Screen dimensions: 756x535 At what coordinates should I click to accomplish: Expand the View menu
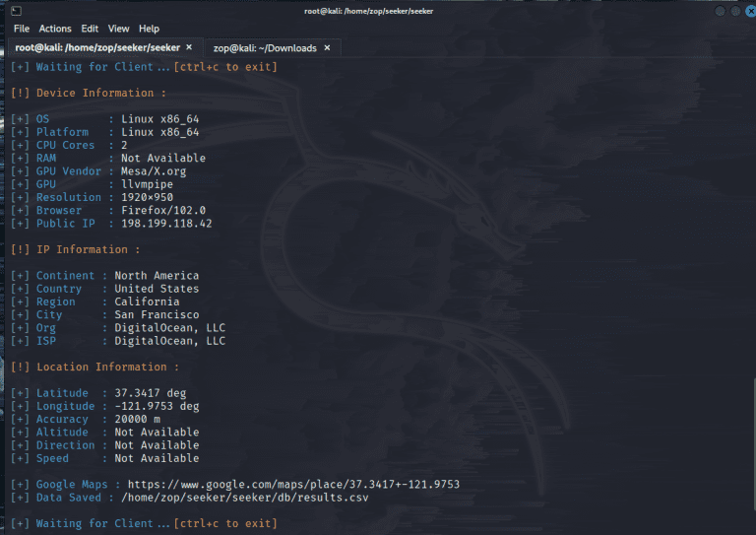(118, 29)
